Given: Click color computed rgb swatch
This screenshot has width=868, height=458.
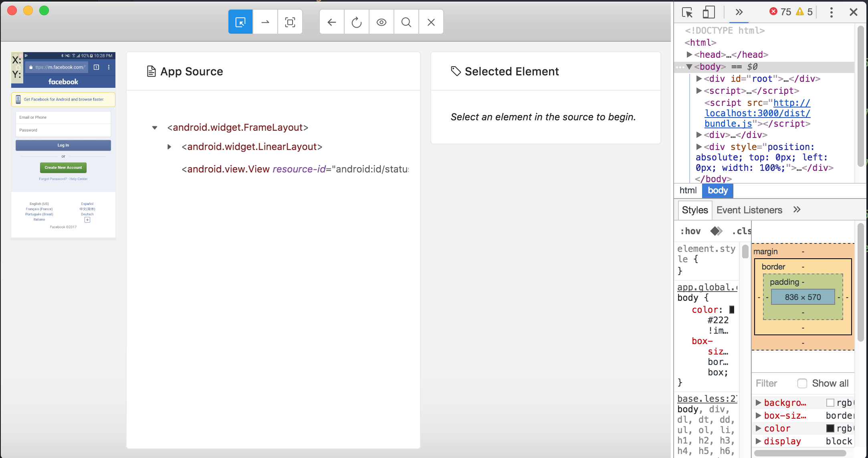Looking at the screenshot, I should tap(830, 428).
